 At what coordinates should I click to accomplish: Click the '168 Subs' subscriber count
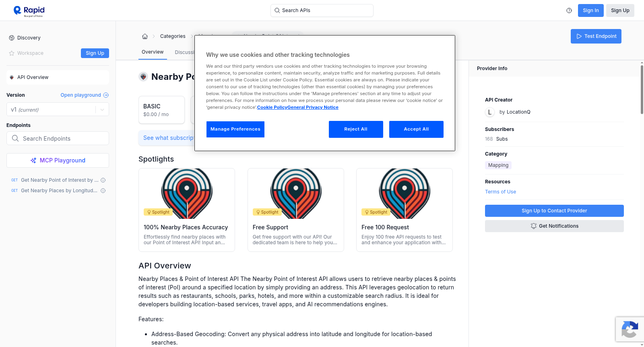pos(496,139)
